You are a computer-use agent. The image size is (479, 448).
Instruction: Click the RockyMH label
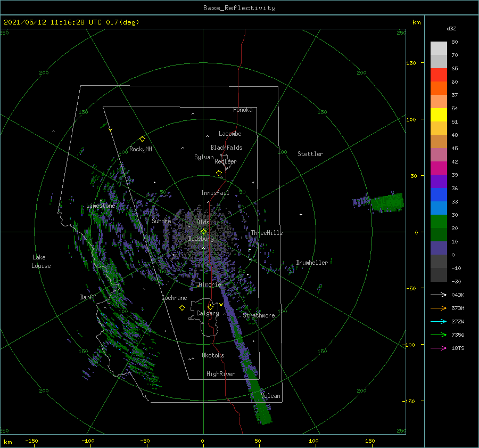141,149
